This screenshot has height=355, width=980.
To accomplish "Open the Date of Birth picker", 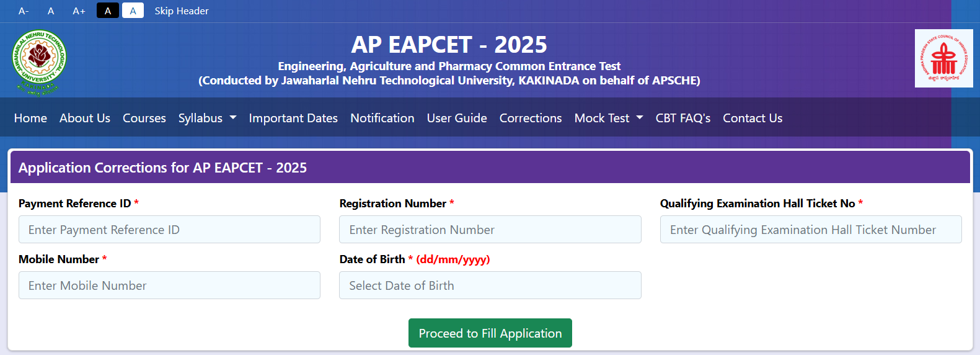I will coord(490,285).
